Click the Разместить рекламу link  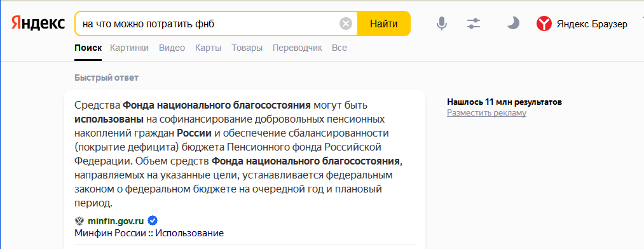tap(486, 113)
